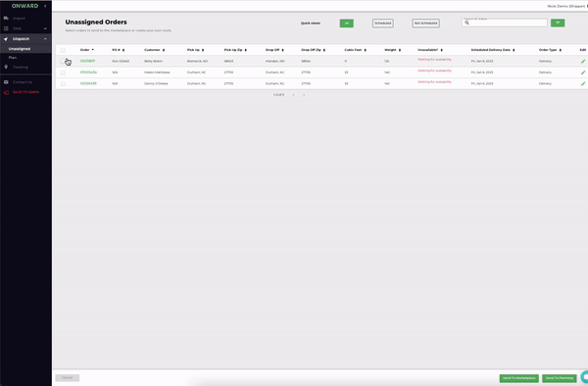Click the Contact Us mail icon
The width and height of the screenshot is (588, 386).
6,82
